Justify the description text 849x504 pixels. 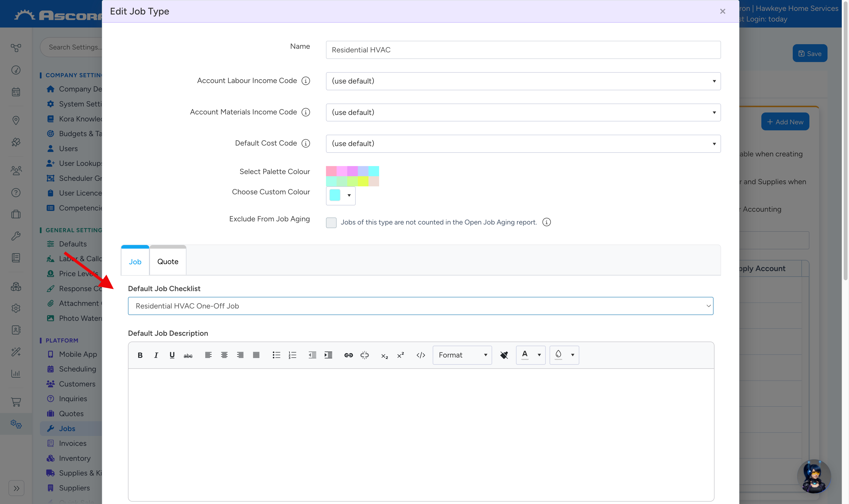tap(256, 355)
